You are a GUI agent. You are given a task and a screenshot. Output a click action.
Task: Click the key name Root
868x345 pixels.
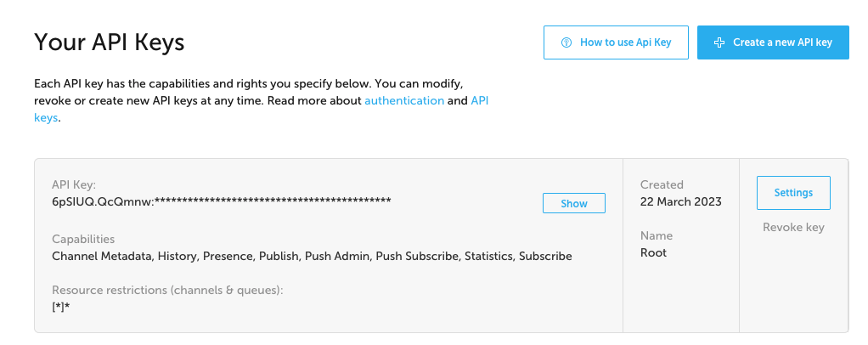coord(654,252)
